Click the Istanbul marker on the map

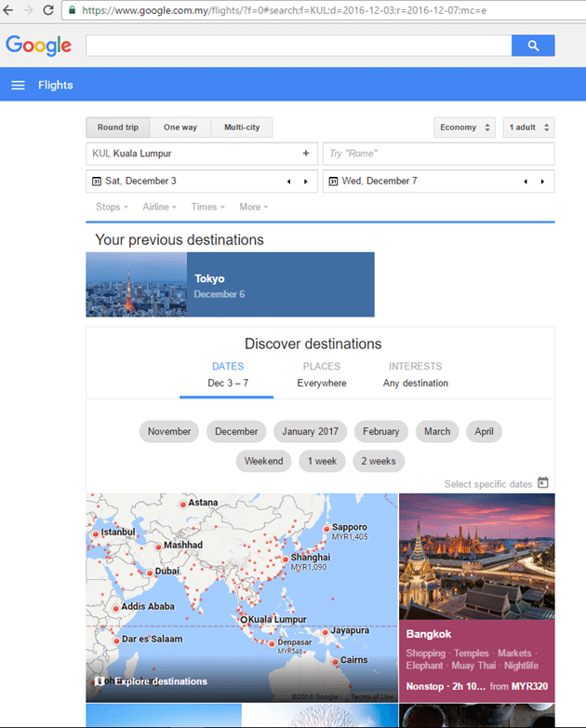[96, 534]
